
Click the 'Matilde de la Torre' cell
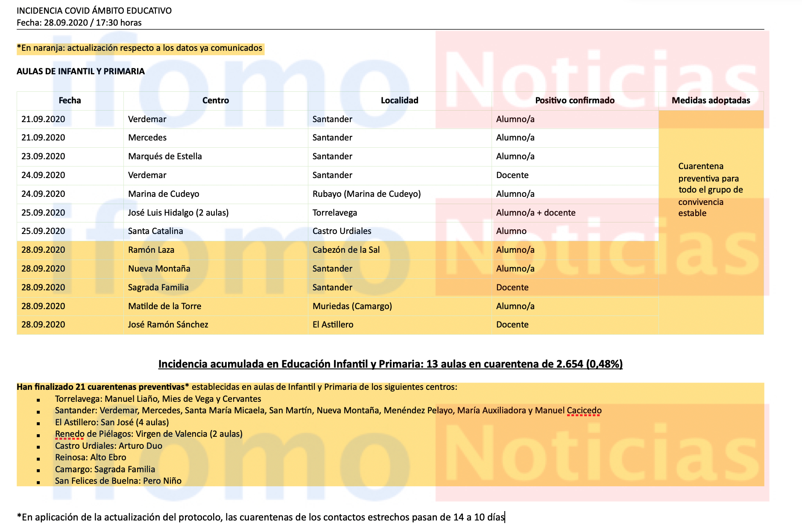164,306
